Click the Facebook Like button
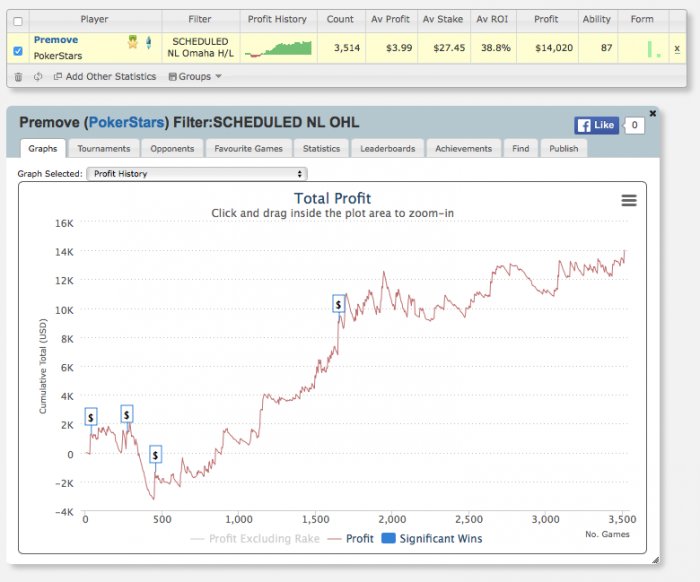The height and width of the screenshot is (582, 700). click(596, 125)
